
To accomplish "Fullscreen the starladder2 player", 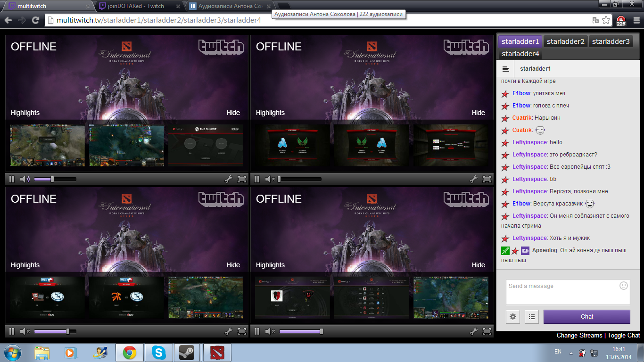I will click(487, 179).
